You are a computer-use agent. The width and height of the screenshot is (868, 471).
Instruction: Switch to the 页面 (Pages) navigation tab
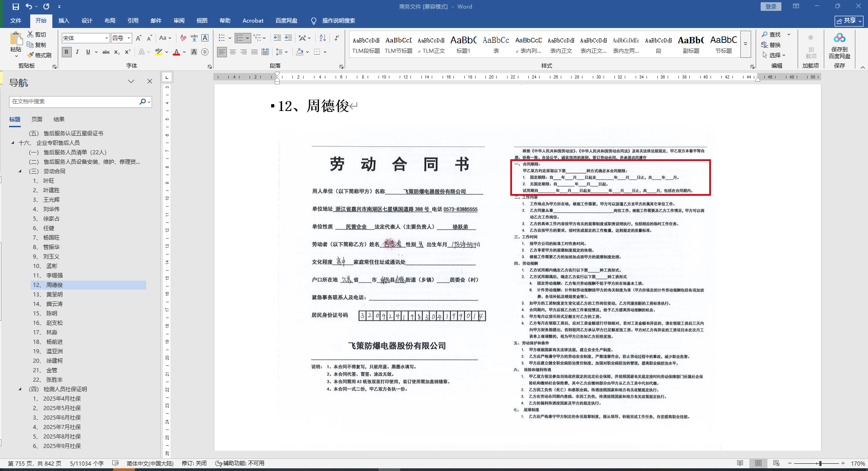pyautogui.click(x=37, y=120)
